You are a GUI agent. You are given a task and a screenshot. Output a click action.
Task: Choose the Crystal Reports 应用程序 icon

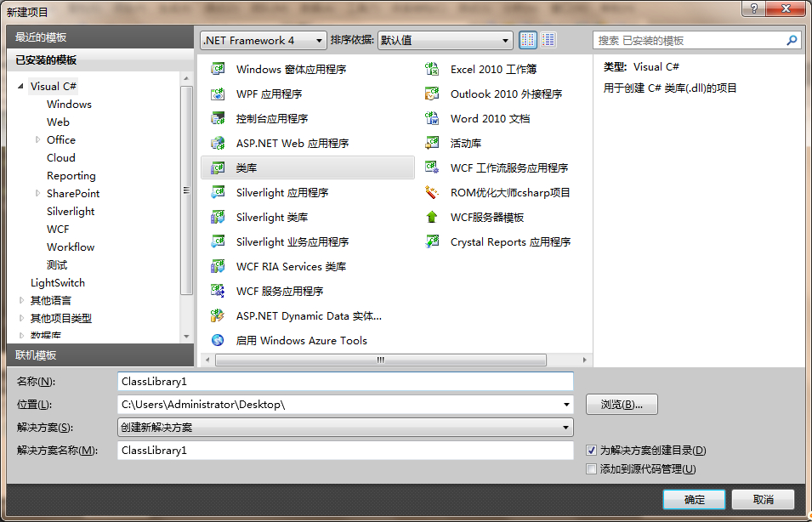point(432,242)
